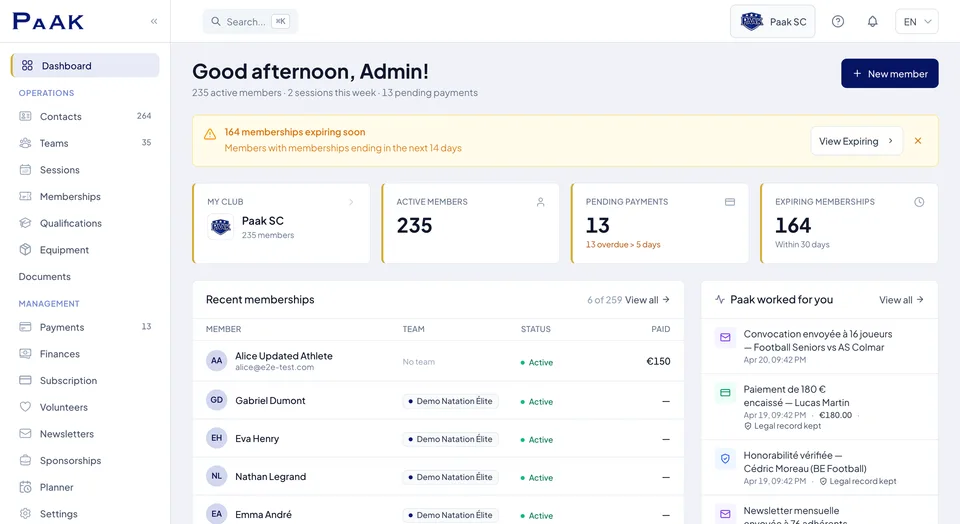Click the Dashboard grid icon
The width and height of the screenshot is (960, 524).
click(27, 66)
